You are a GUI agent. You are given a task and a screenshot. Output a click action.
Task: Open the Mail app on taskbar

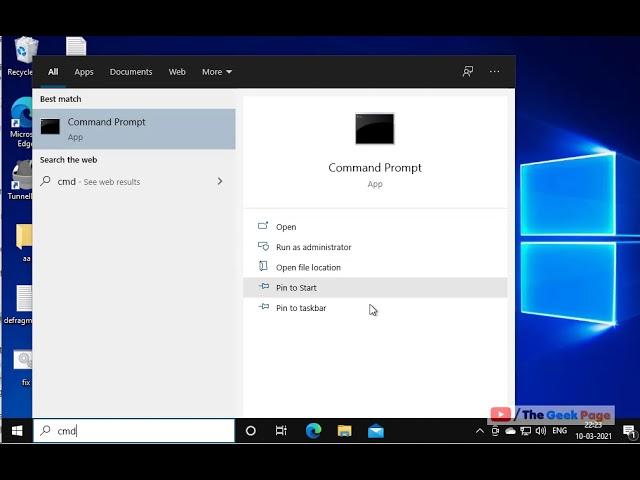tap(376, 431)
